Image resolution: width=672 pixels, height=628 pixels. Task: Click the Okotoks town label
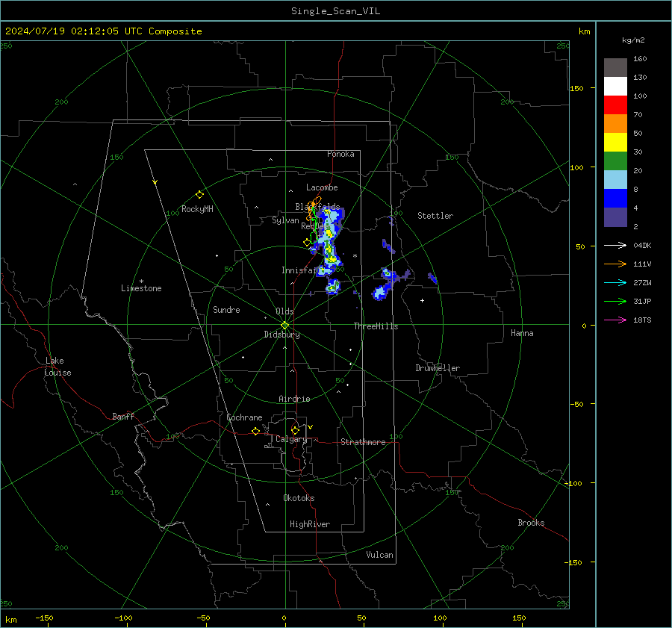click(299, 498)
